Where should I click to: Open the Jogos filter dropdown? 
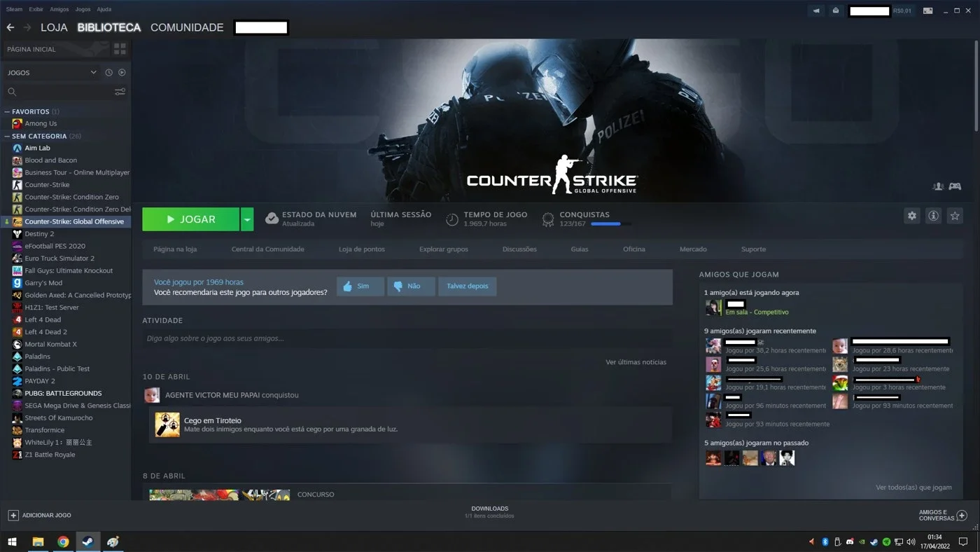coord(52,73)
